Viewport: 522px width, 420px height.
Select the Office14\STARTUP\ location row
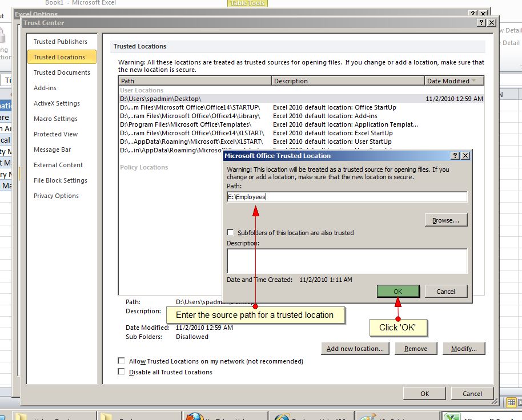(302, 107)
